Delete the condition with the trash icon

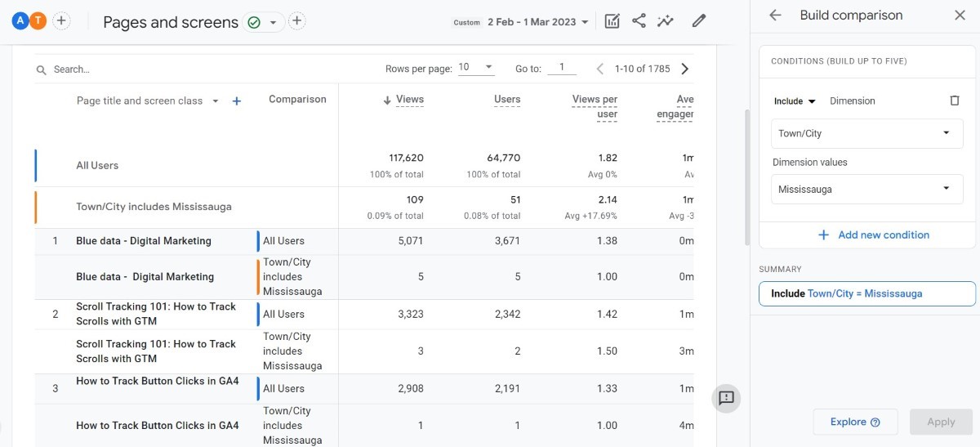(x=954, y=101)
